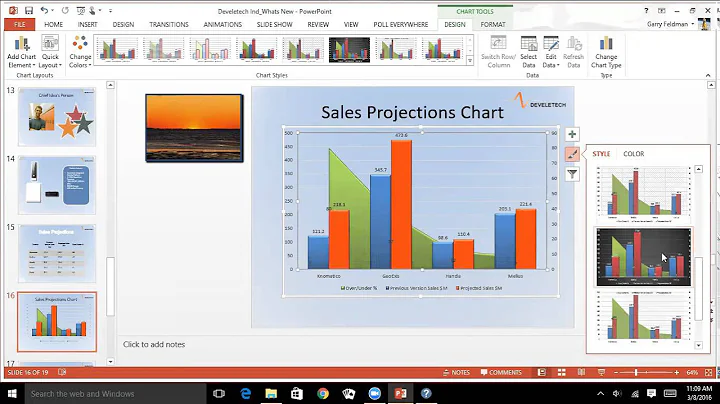Click zoom slider handle

(x=636, y=372)
